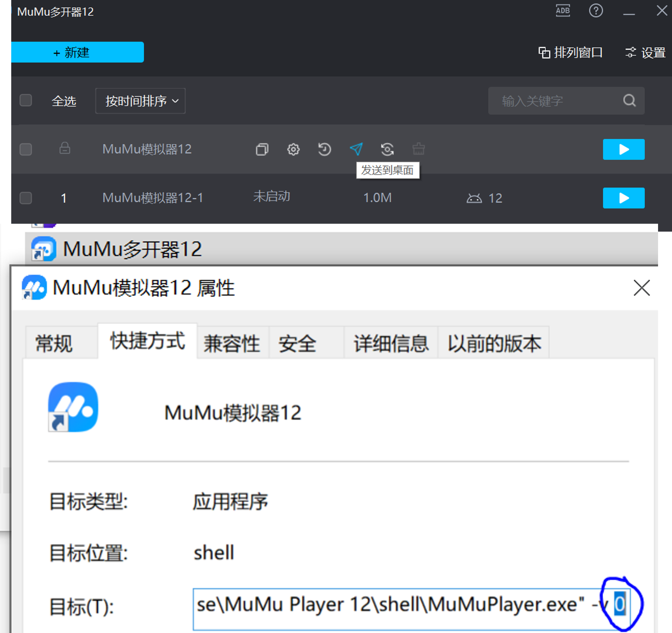
Task: Open the help question mark icon
Action: click(596, 11)
